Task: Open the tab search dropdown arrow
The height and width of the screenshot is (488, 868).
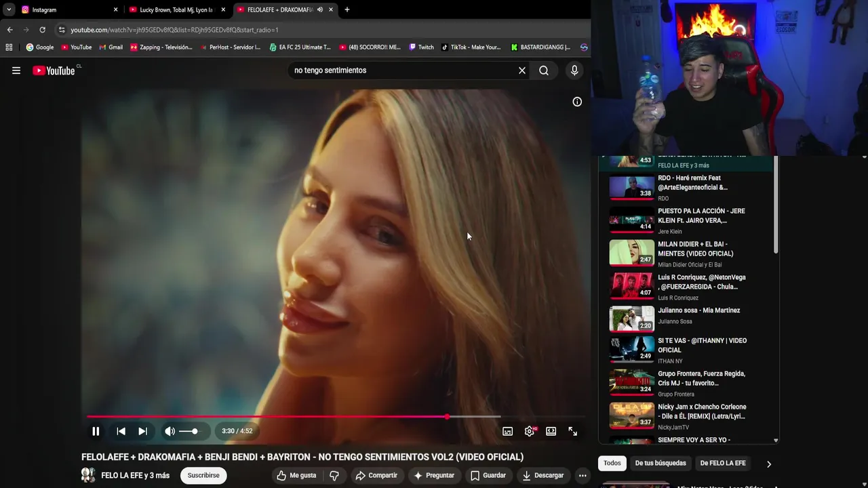Action: click(x=8, y=9)
